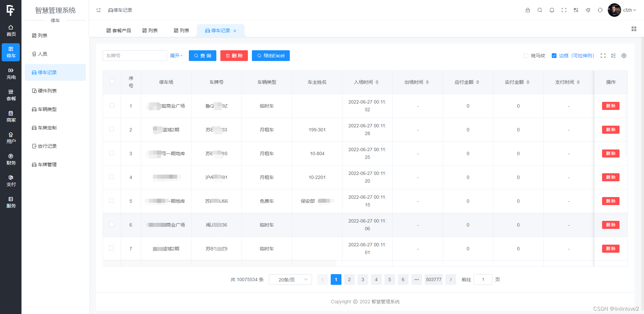Open 首页 home in left sidebar
The height and width of the screenshot is (314, 644).
[x=11, y=30]
